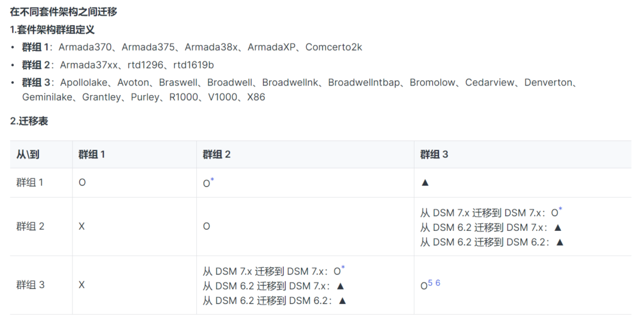
Task: Select the 群组 3 row label
Action: pos(30,285)
